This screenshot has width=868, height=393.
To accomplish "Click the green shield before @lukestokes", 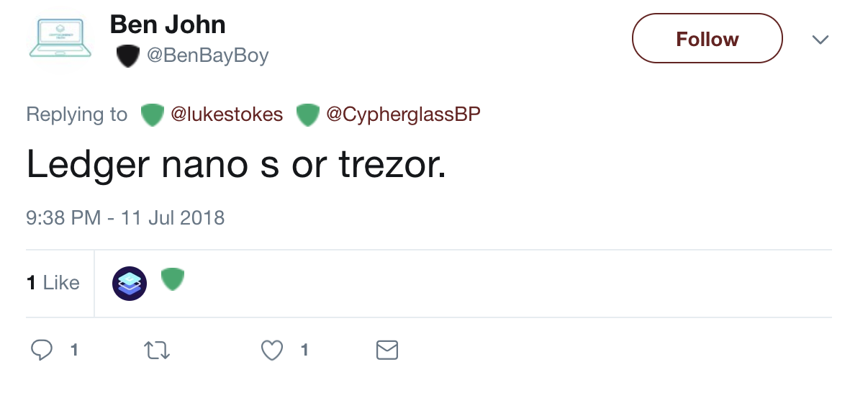I will [152, 114].
